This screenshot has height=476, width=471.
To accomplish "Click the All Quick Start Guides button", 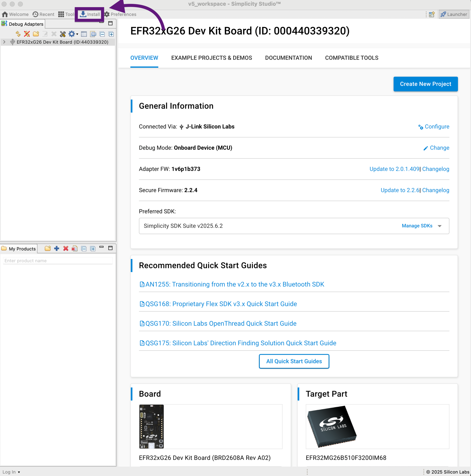I will [294, 361].
